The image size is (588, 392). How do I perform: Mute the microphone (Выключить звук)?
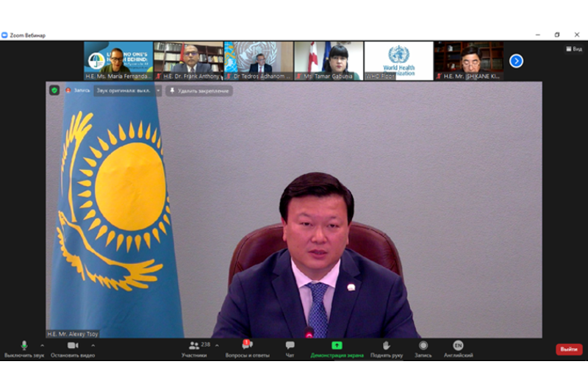[24, 346]
